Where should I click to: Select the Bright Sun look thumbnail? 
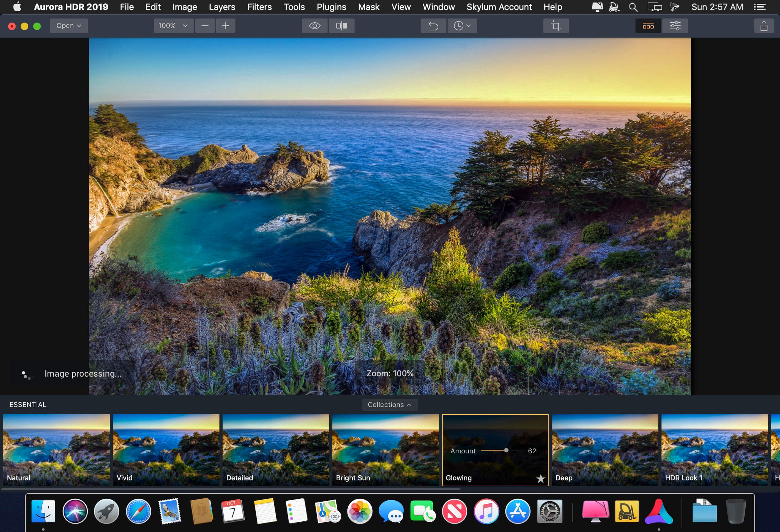385,450
